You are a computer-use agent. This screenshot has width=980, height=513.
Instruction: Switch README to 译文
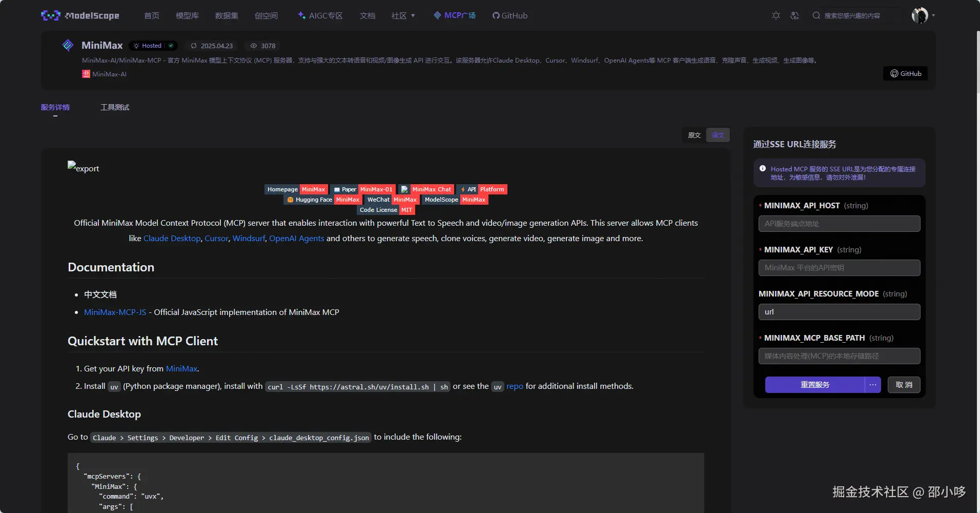point(718,135)
